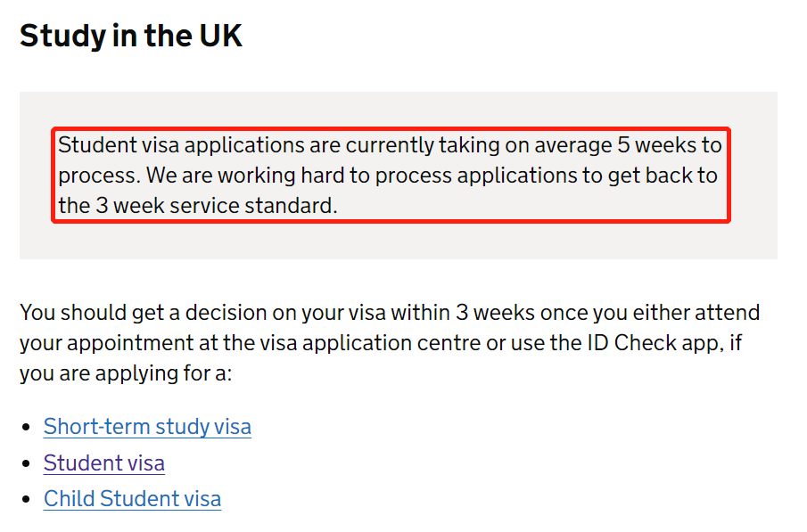This screenshot has width=807, height=532.
Task: Click the bullet before Child Student visa
Action: pos(27,500)
